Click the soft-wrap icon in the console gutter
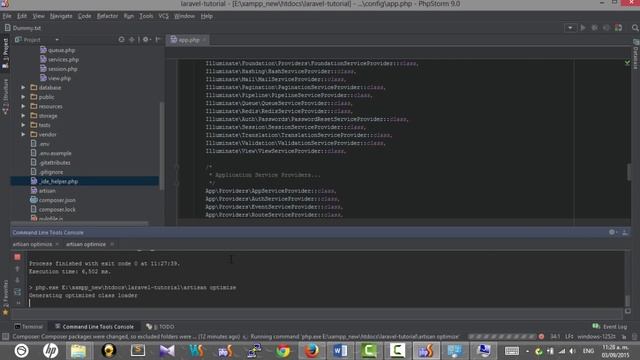The height and width of the screenshot is (360, 640). click(x=17, y=292)
